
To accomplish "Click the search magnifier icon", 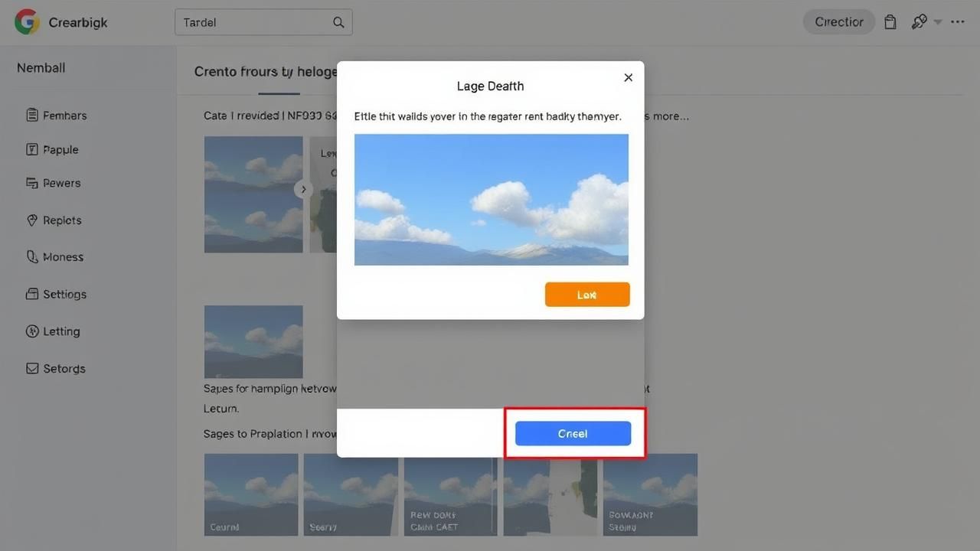I will (x=338, y=22).
